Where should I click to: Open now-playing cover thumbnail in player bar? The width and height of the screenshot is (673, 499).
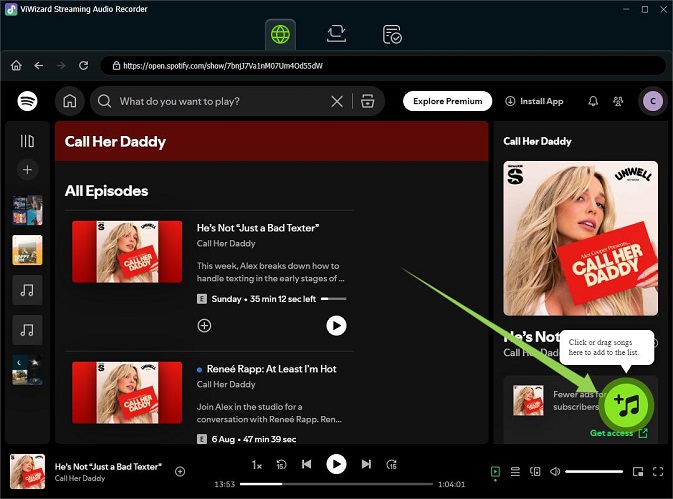[27, 472]
